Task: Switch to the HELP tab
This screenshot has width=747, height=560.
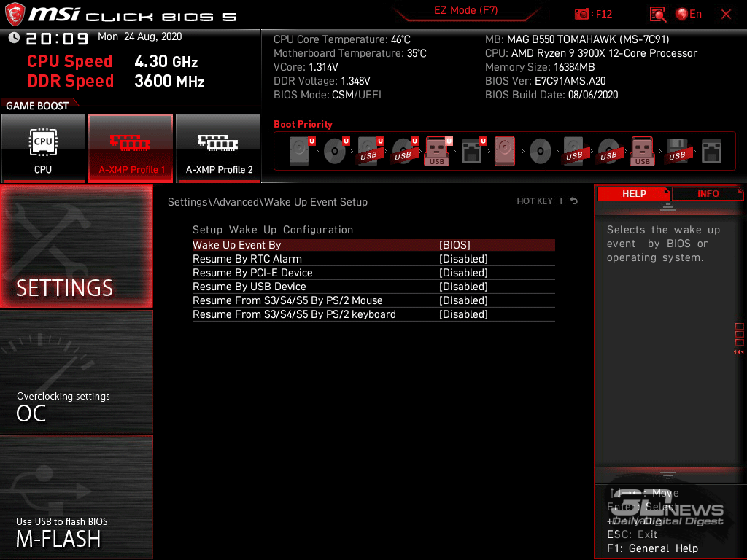Action: coord(634,193)
